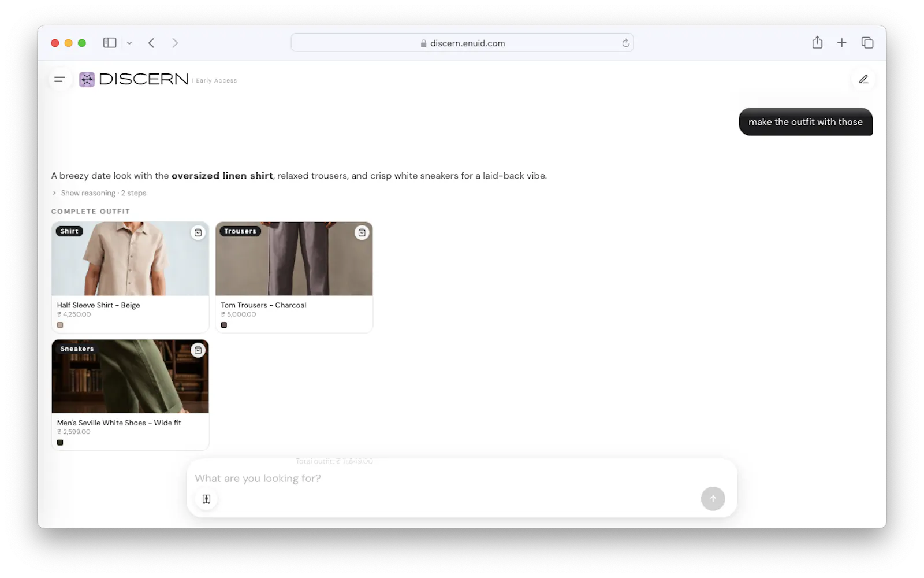
Task: Zoom the Safari window with green button
Action: (x=82, y=43)
